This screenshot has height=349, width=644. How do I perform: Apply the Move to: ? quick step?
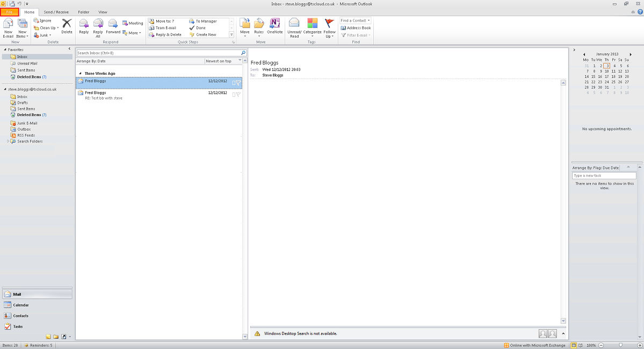tap(162, 21)
